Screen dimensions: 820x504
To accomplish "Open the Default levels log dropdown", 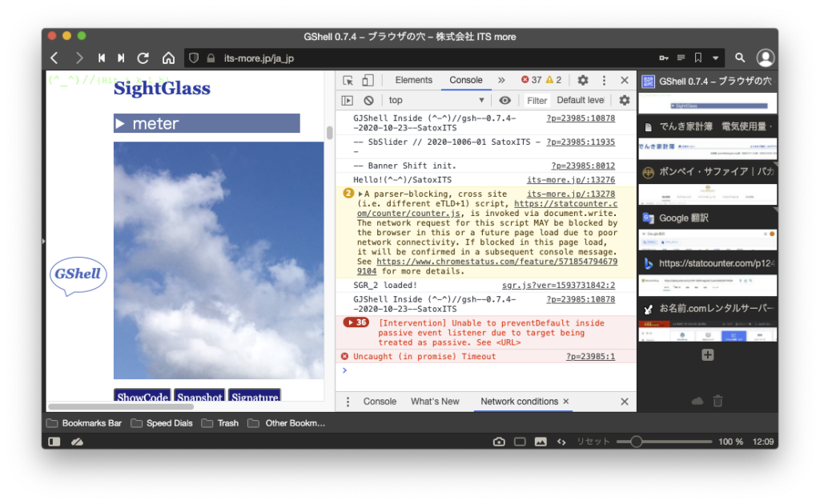I will coord(581,101).
